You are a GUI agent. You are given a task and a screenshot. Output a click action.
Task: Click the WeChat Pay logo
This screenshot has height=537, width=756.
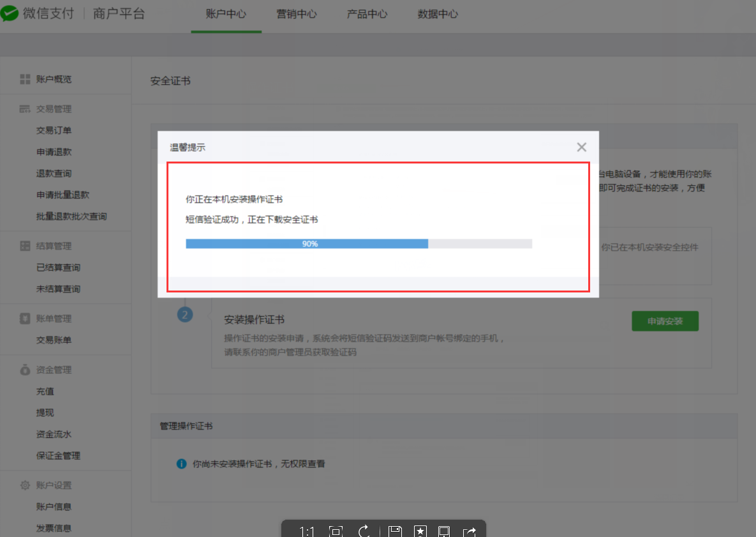[9, 13]
